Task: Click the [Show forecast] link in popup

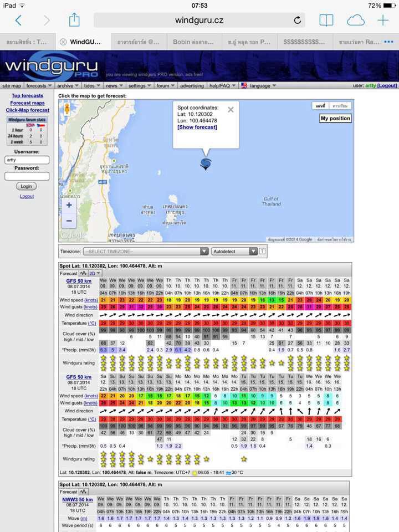Action: coord(197,127)
